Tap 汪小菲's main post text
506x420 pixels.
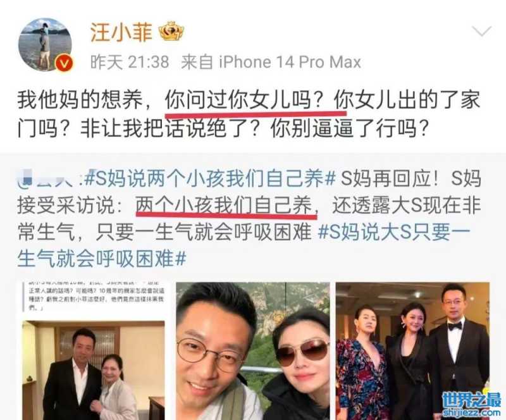249,114
